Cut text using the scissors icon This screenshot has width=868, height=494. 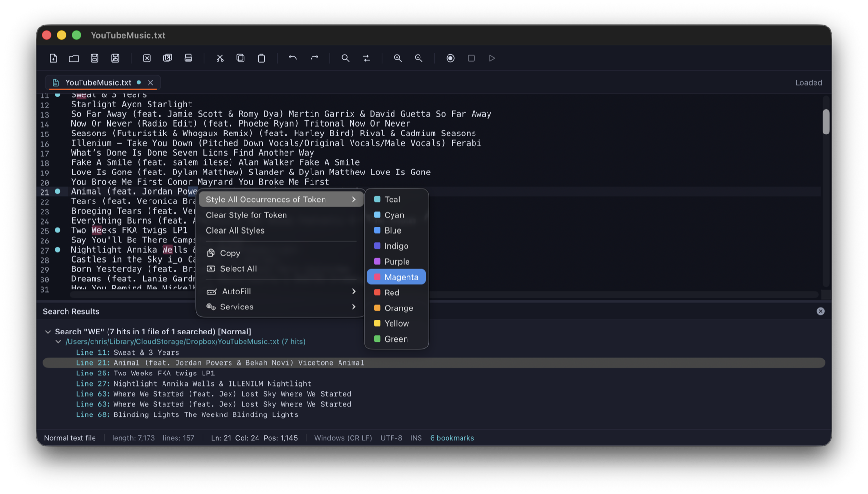[220, 58]
